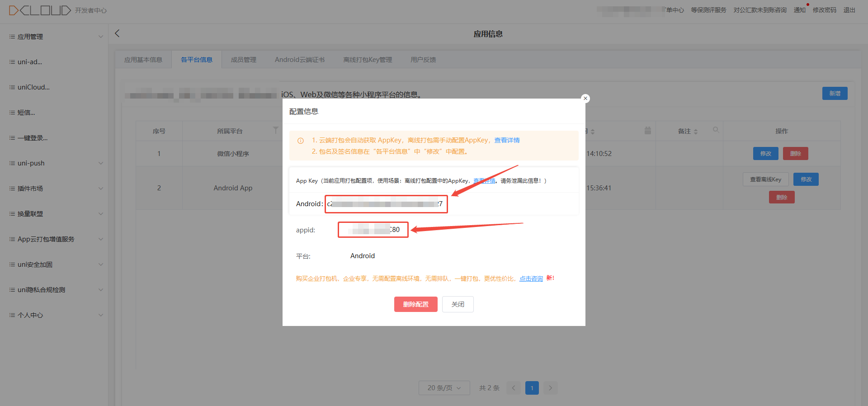Open the Android云端证书 tab
The image size is (868, 406).
(x=299, y=60)
